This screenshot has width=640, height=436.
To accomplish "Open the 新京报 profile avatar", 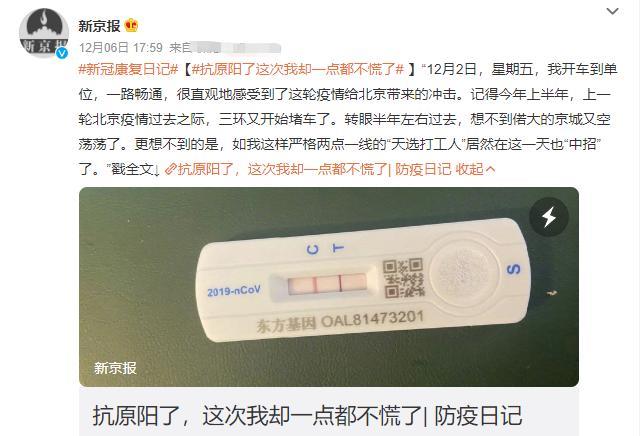I will pyautogui.click(x=44, y=33).
